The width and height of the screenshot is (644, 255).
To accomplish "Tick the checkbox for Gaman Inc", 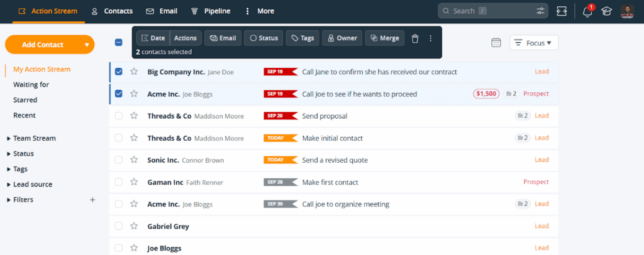I will coord(119,182).
